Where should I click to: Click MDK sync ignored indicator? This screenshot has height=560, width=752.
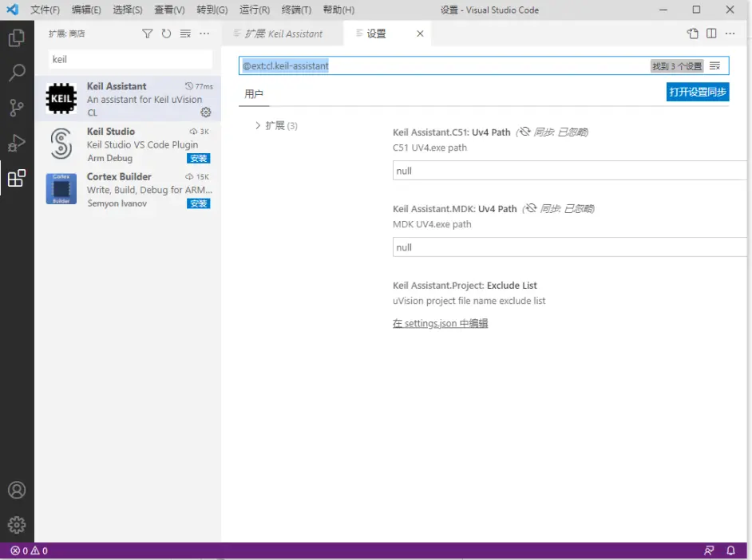click(559, 209)
